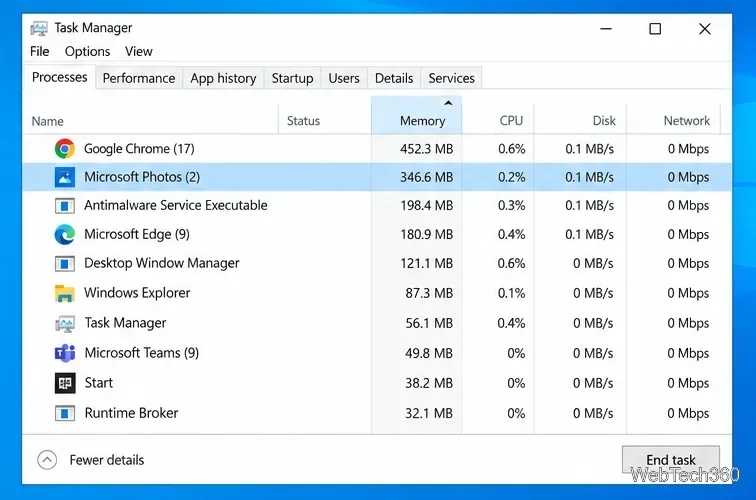
Task: Select the Microsoft Teams (9) process name
Action: click(x=142, y=353)
